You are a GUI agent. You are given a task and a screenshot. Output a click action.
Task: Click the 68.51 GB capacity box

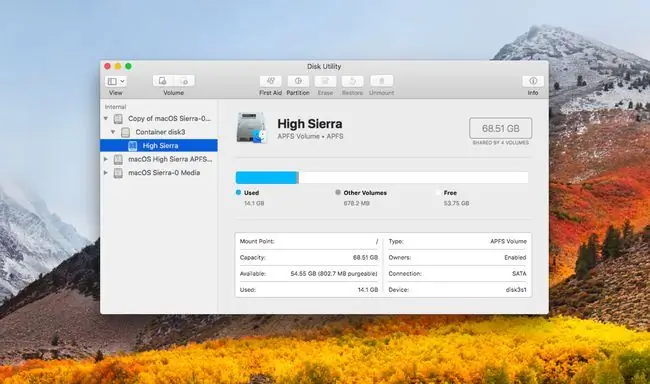point(500,129)
